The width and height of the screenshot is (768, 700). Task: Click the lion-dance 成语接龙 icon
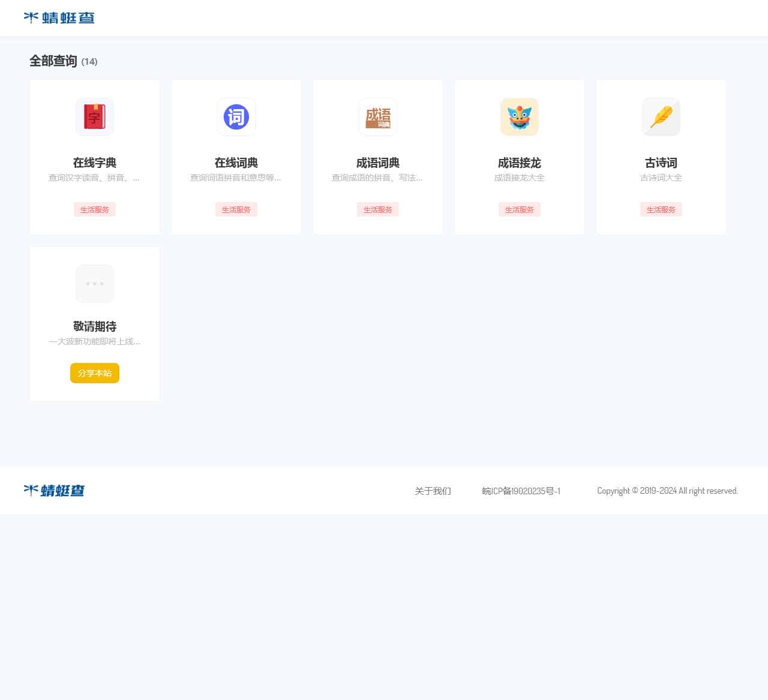click(x=520, y=117)
